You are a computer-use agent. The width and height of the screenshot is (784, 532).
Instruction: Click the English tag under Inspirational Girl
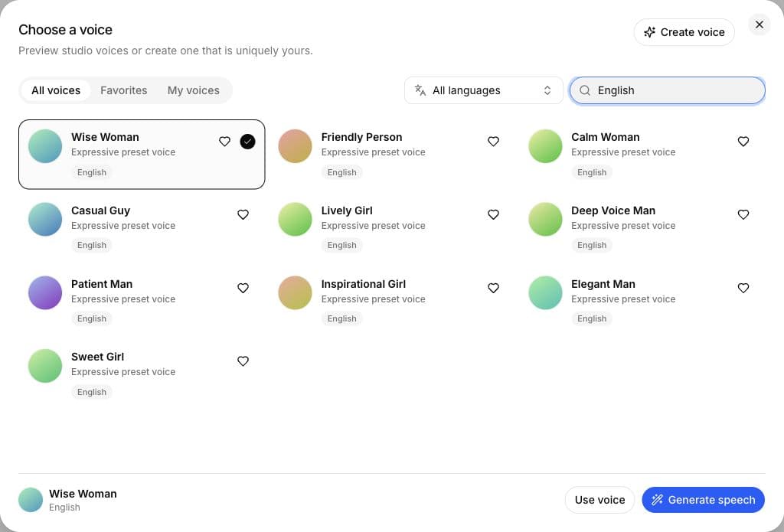coord(342,318)
